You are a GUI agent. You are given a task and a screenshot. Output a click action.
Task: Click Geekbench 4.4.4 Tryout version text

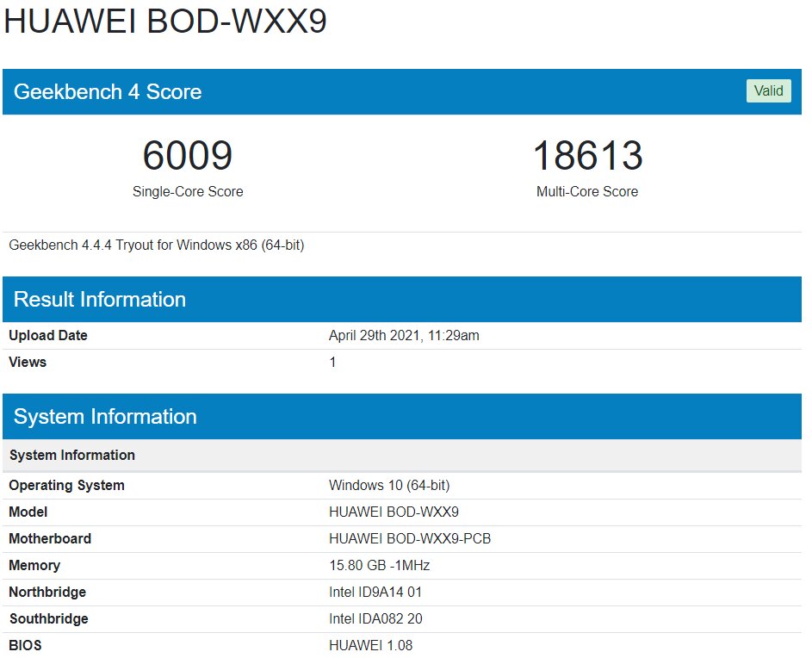(x=157, y=245)
